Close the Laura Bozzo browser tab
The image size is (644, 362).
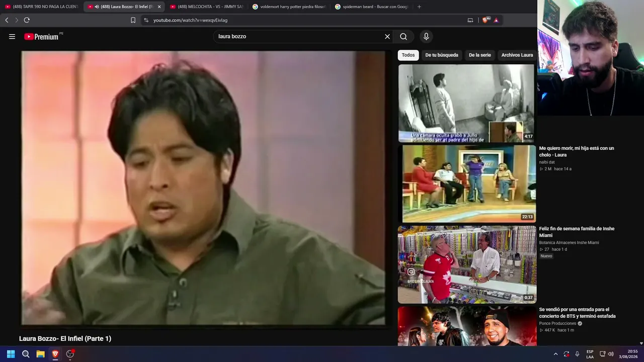tap(159, 7)
